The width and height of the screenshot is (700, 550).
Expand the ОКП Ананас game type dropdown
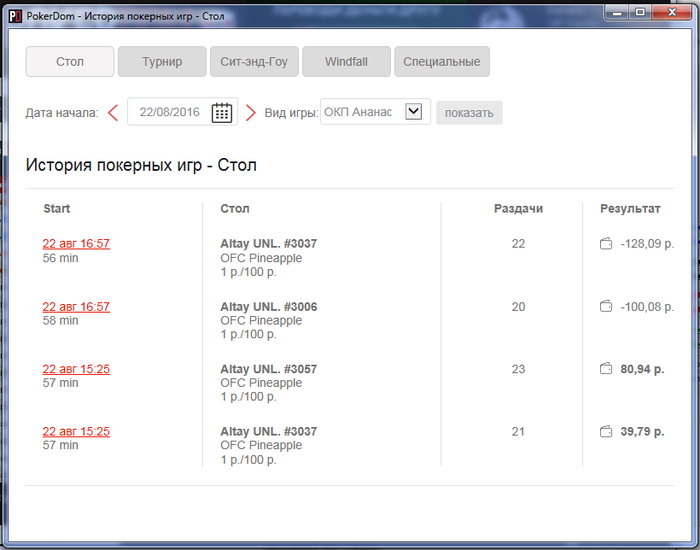pos(413,112)
